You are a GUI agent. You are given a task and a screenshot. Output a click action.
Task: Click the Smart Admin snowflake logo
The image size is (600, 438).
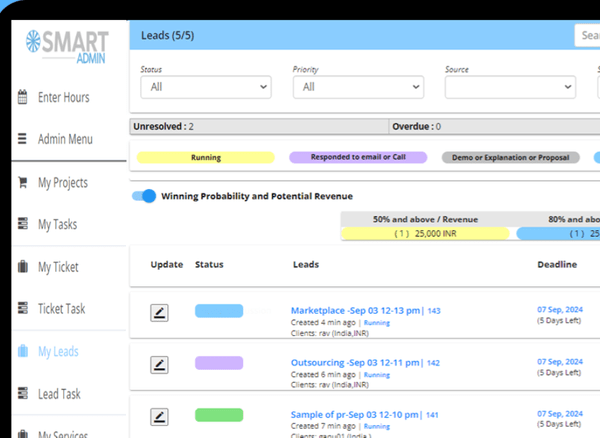[x=33, y=41]
